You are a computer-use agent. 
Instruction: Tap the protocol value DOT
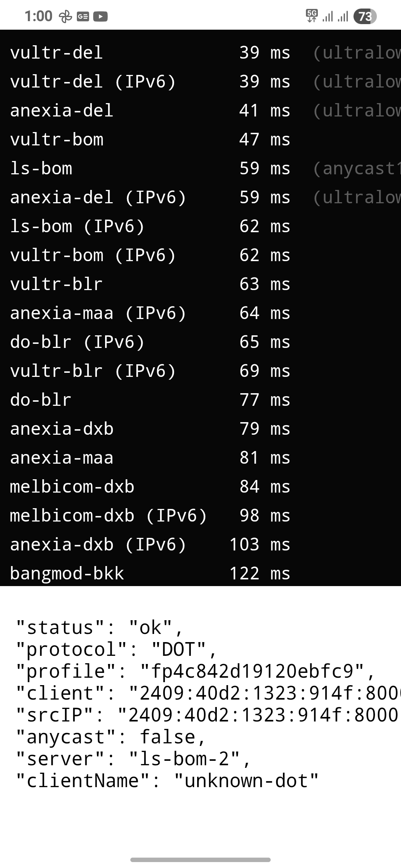tap(178, 649)
